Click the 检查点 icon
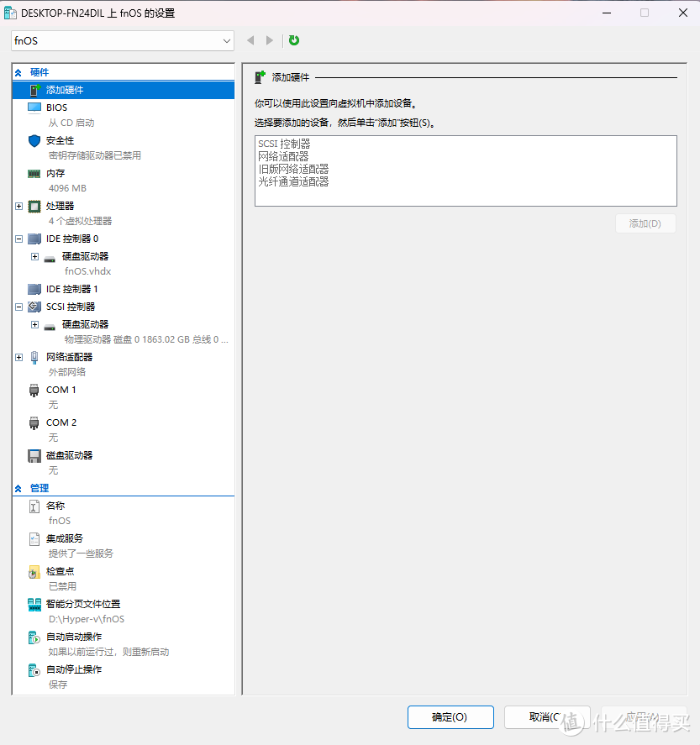700x745 pixels. point(34,572)
